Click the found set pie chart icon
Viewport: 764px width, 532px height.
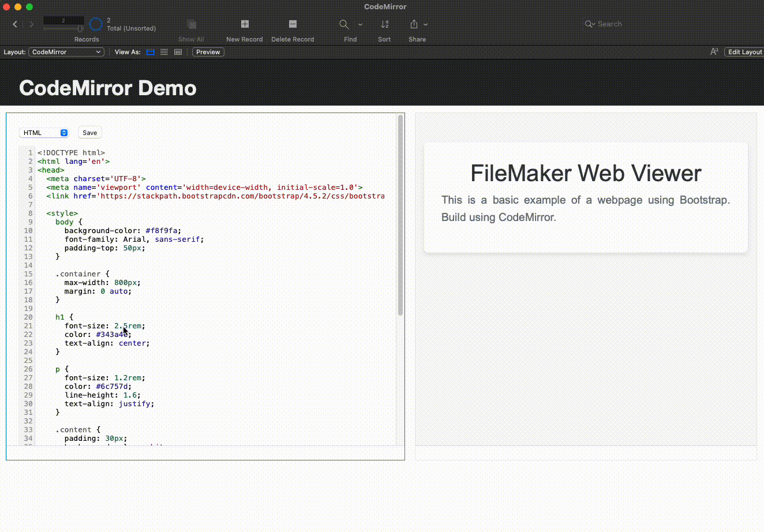[96, 24]
